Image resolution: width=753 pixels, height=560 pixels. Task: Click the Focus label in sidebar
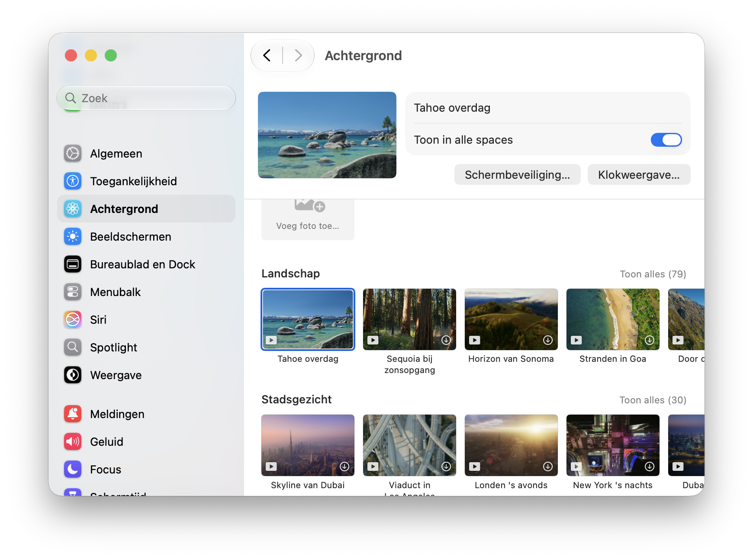click(x=106, y=470)
